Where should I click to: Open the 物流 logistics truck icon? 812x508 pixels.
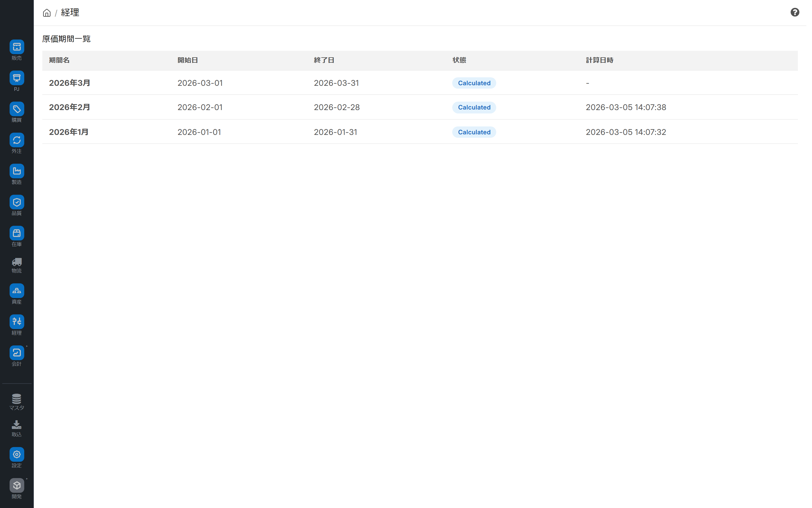click(x=17, y=262)
